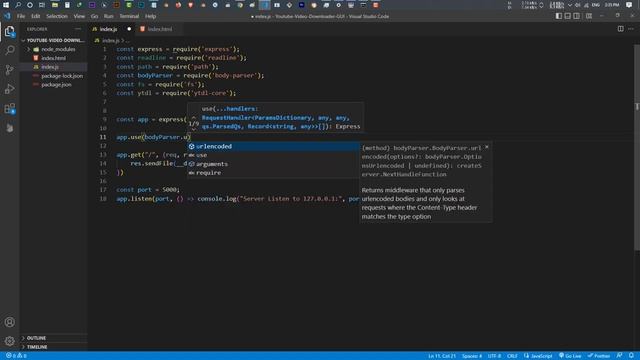Place cursor on line 17 port declaration
Screen dimensions: 640x360
click(147, 190)
